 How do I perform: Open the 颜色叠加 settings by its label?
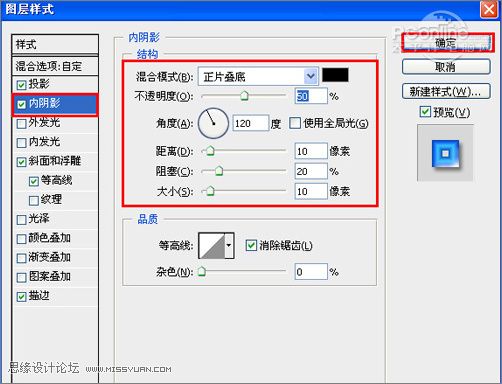(x=49, y=238)
